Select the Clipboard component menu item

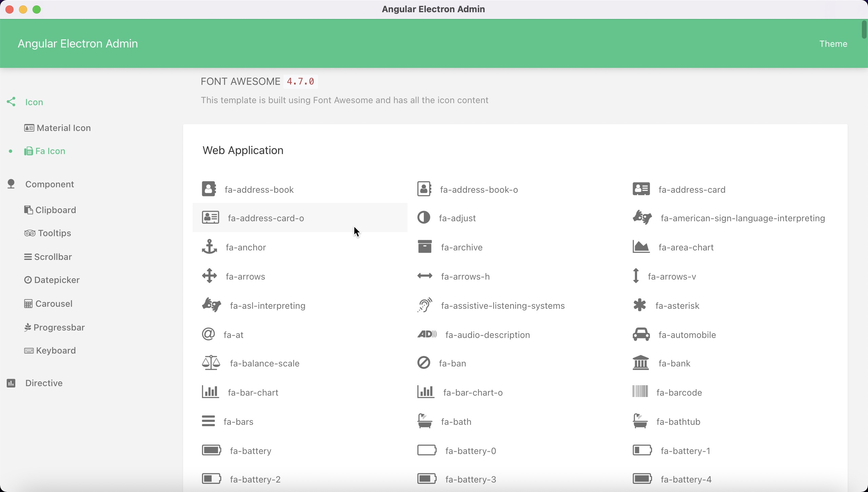[56, 210]
